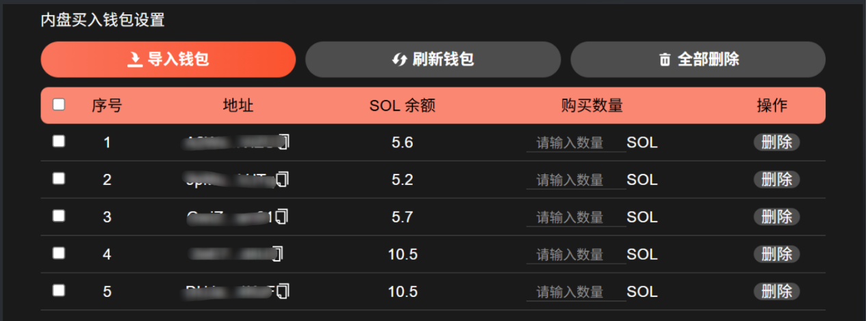The height and width of the screenshot is (321, 868).
Task: Click the 导入钱包 import button
Action: tap(168, 60)
